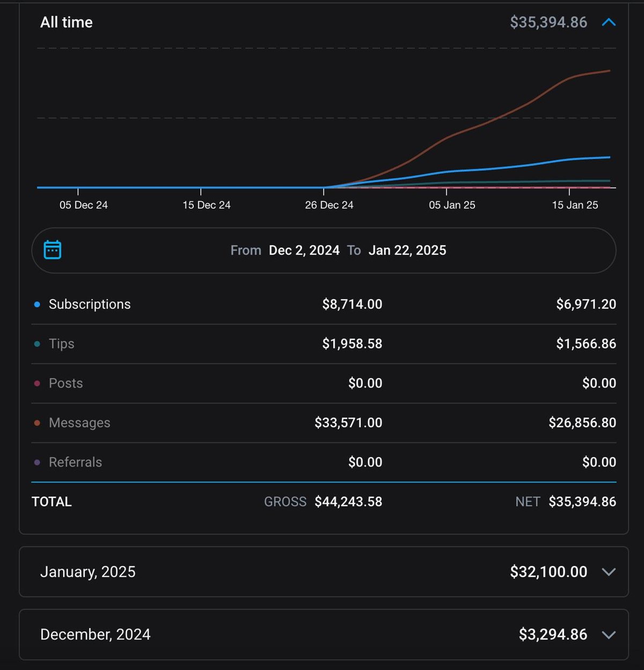The height and width of the screenshot is (670, 644).
Task: Click the 05 Jan 25 axis label
Action: [x=452, y=205]
